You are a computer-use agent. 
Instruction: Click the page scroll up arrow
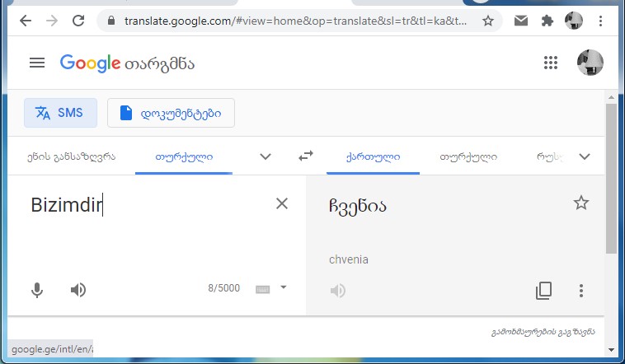[612, 97]
